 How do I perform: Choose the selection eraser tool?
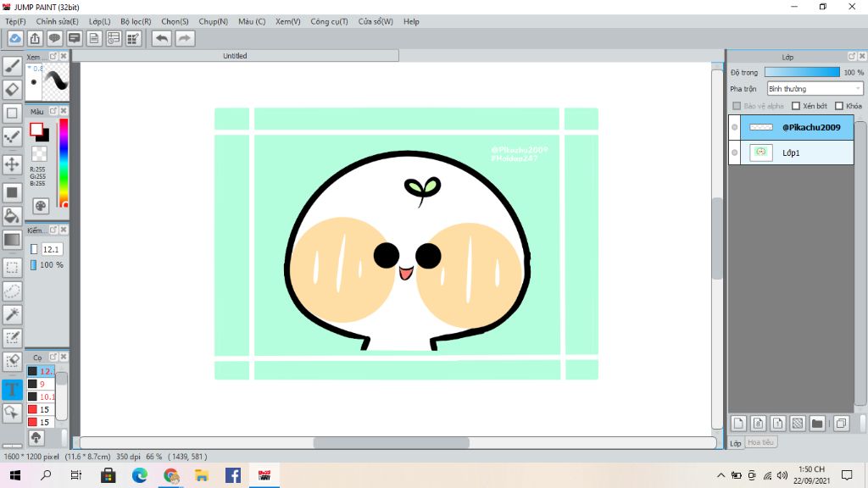coord(12,362)
